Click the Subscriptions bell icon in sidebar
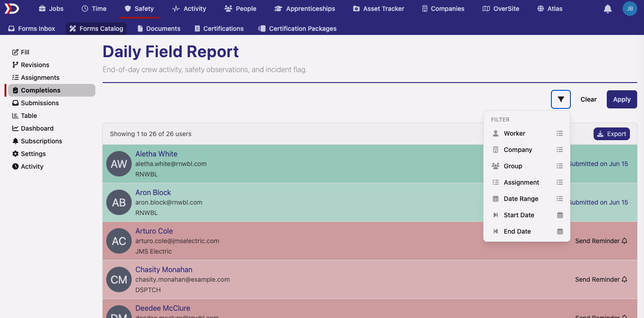 pos(15,141)
